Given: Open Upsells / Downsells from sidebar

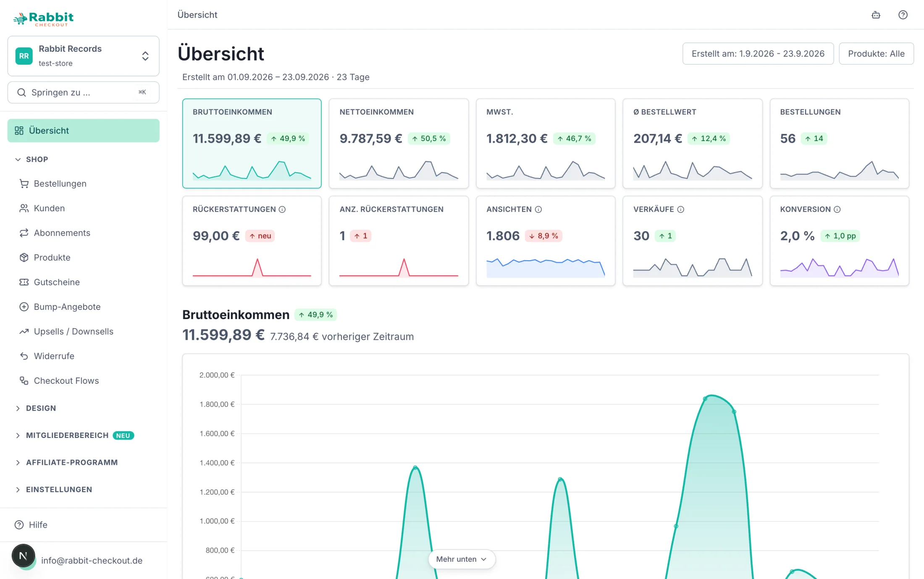Looking at the screenshot, I should (83, 331).
